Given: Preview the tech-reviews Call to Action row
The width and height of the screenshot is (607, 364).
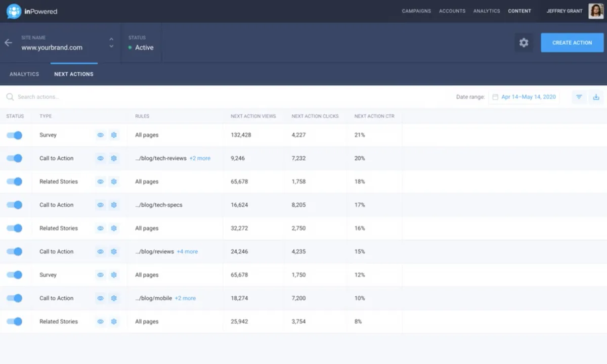Looking at the screenshot, I should [100, 158].
